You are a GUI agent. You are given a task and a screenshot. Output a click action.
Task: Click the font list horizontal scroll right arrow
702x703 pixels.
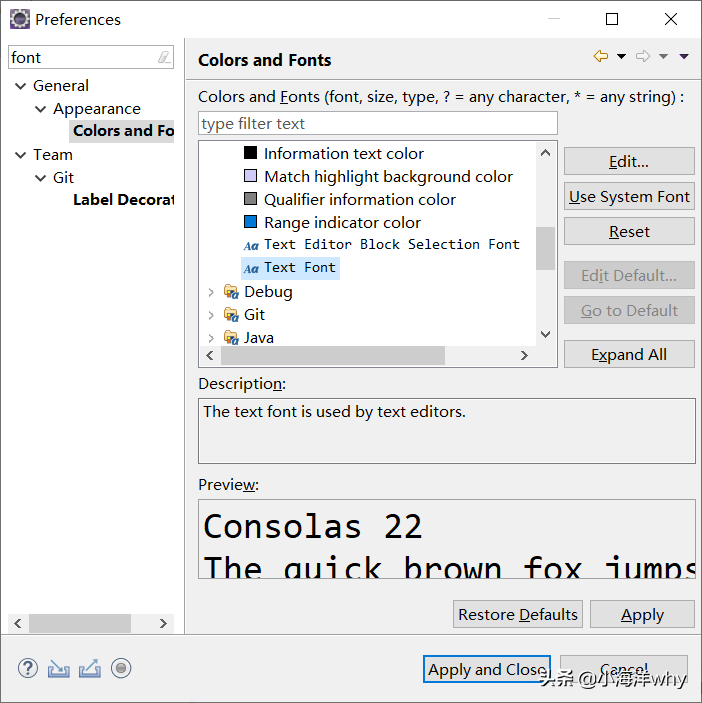click(524, 356)
